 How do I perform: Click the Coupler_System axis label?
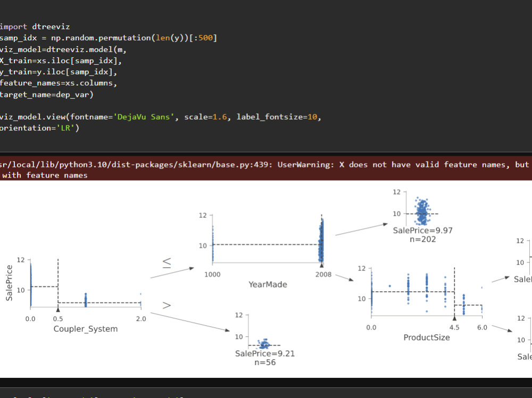86,329
